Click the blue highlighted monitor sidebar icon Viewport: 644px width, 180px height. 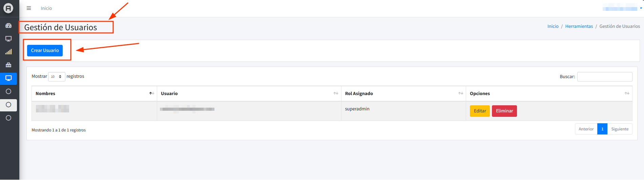pos(8,78)
